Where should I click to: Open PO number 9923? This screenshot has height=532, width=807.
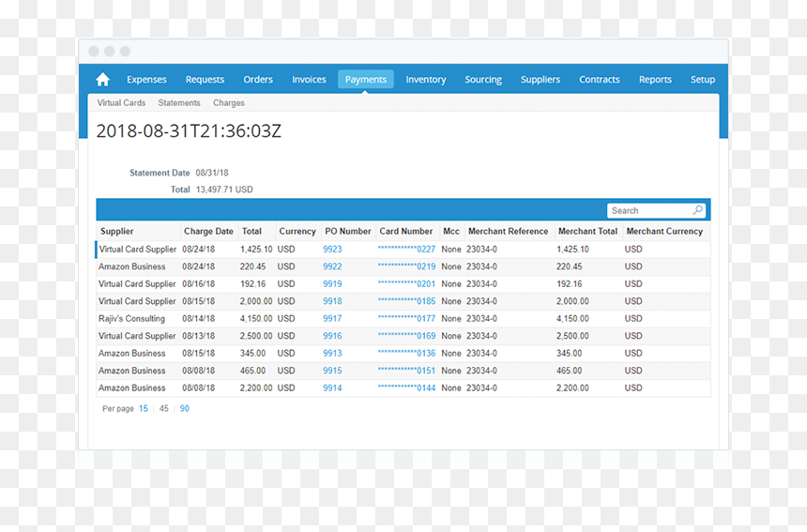(332, 249)
